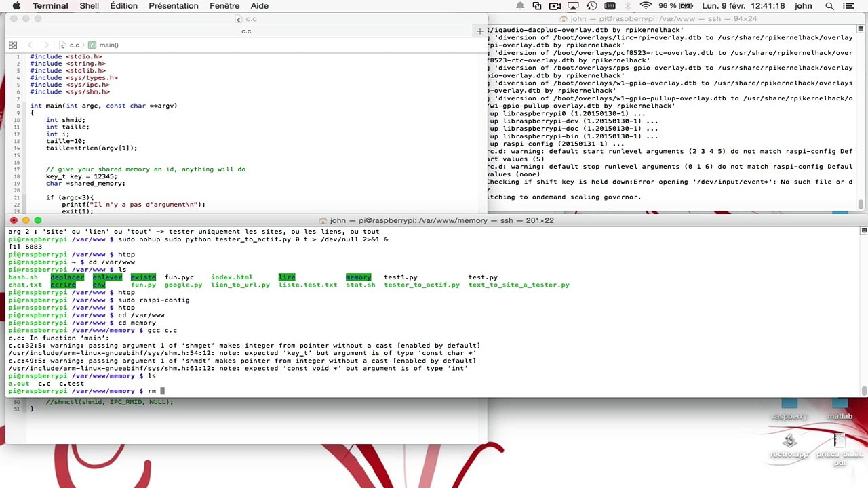Open the prisca_billet pdf desktop file

click(840, 450)
